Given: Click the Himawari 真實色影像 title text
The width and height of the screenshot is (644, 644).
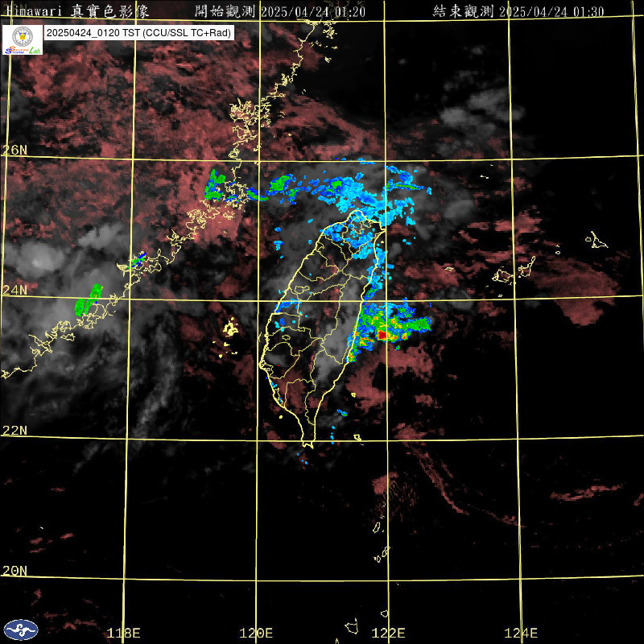Looking at the screenshot, I should point(77,11).
